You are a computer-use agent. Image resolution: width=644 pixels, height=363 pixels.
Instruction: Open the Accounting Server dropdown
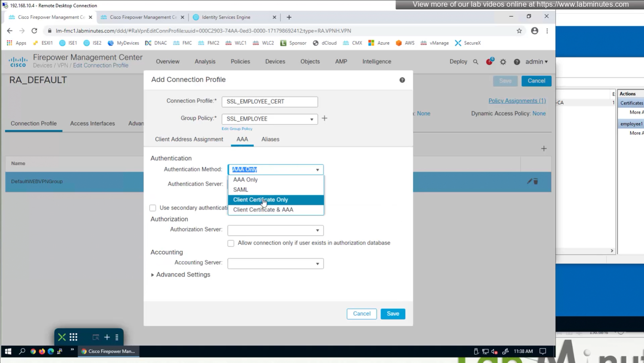pyautogui.click(x=275, y=263)
